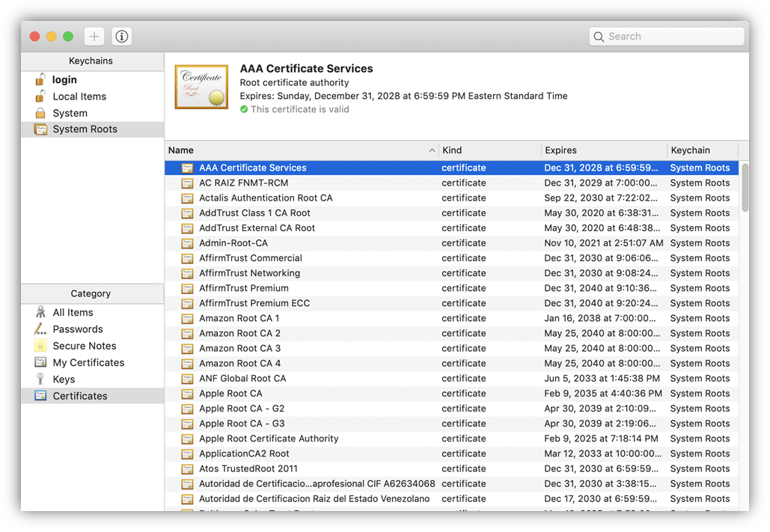
Task: Show the Certificates category
Action: click(x=92, y=396)
